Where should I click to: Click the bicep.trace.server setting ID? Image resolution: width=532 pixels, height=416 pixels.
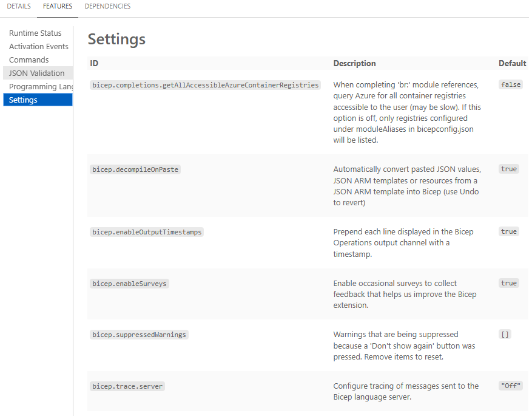click(x=127, y=386)
